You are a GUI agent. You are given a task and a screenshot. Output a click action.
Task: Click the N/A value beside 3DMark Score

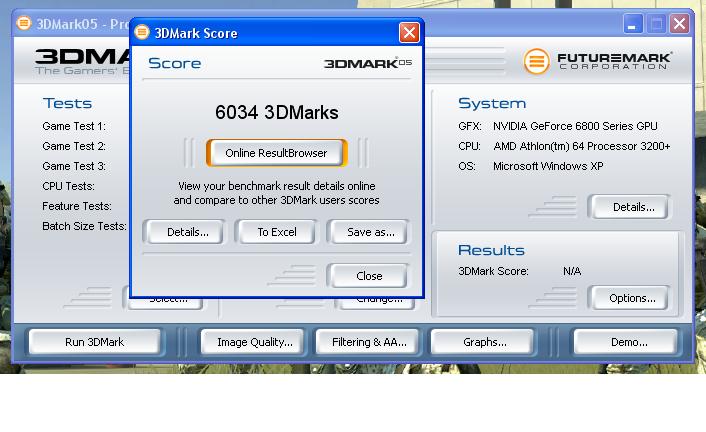click(572, 271)
